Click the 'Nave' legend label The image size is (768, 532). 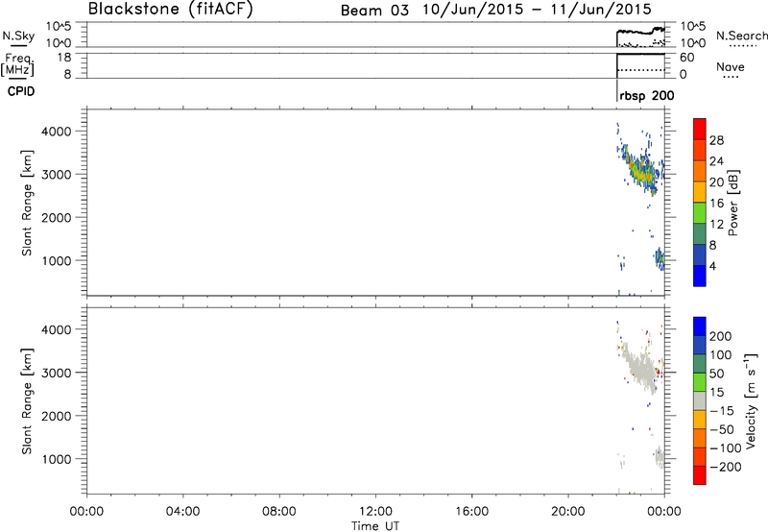[x=730, y=66]
